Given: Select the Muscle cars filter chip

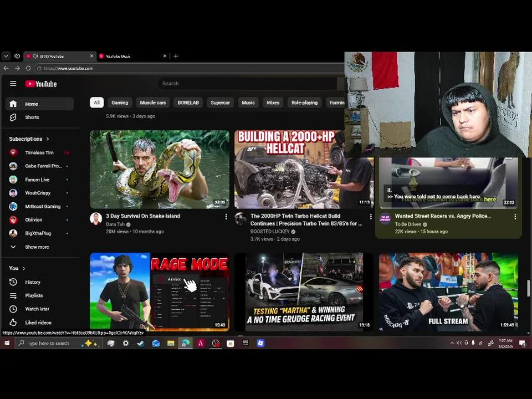Looking at the screenshot, I should (153, 103).
